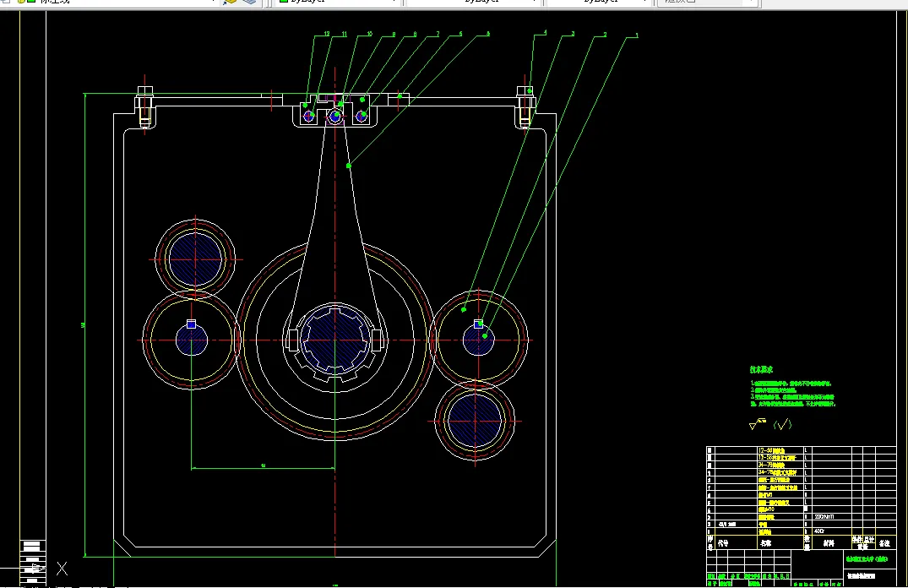Select part balloon number 6
Screen dimensions: 908x588
click(461, 34)
